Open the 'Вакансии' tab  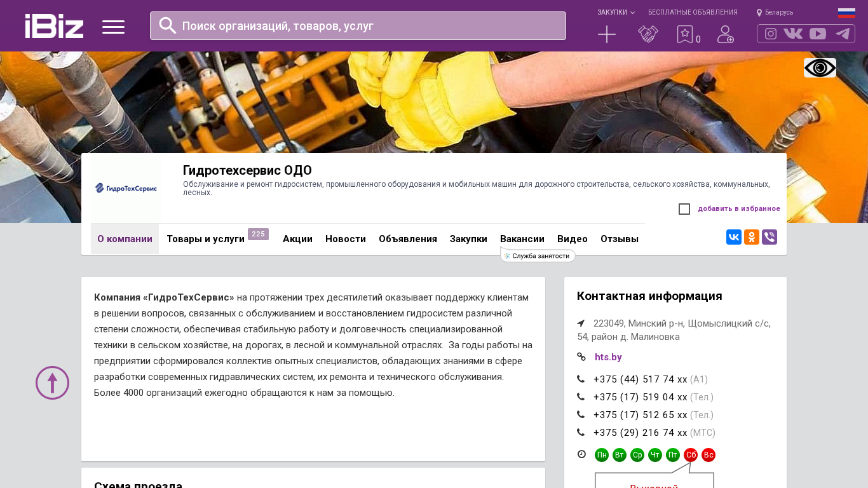(522, 239)
